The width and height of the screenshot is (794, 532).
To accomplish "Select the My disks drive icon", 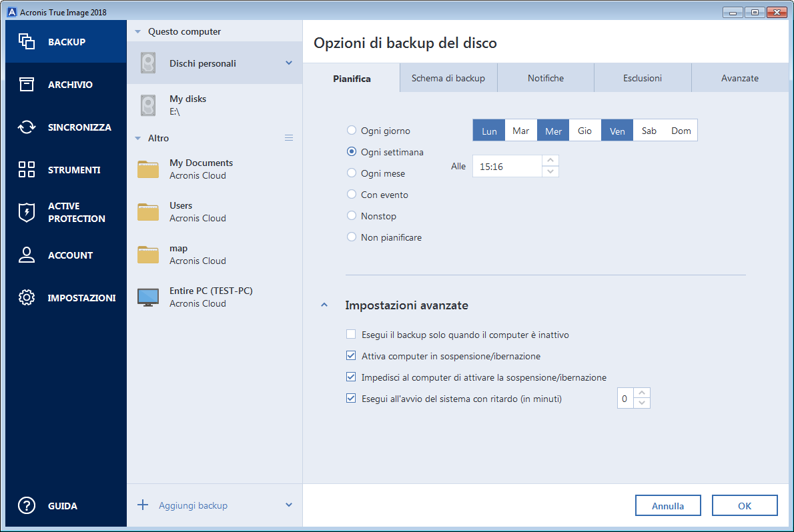I will tap(148, 105).
